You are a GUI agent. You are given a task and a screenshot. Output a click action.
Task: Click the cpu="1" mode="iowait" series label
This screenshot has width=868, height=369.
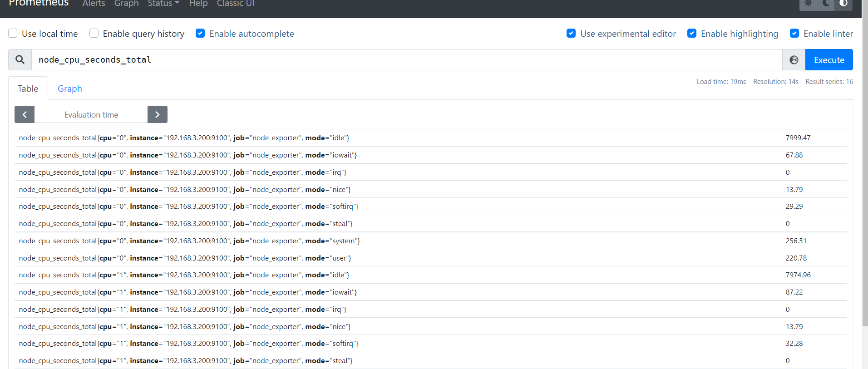click(188, 292)
